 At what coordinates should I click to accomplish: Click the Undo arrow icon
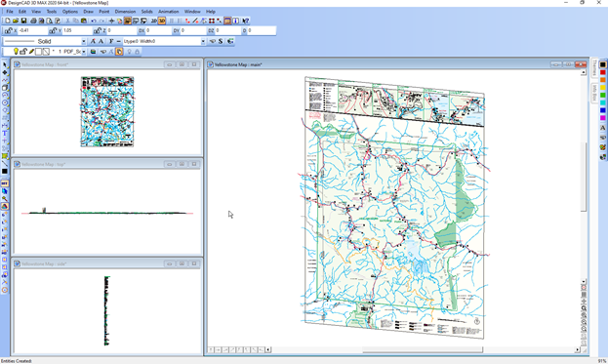(x=94, y=20)
